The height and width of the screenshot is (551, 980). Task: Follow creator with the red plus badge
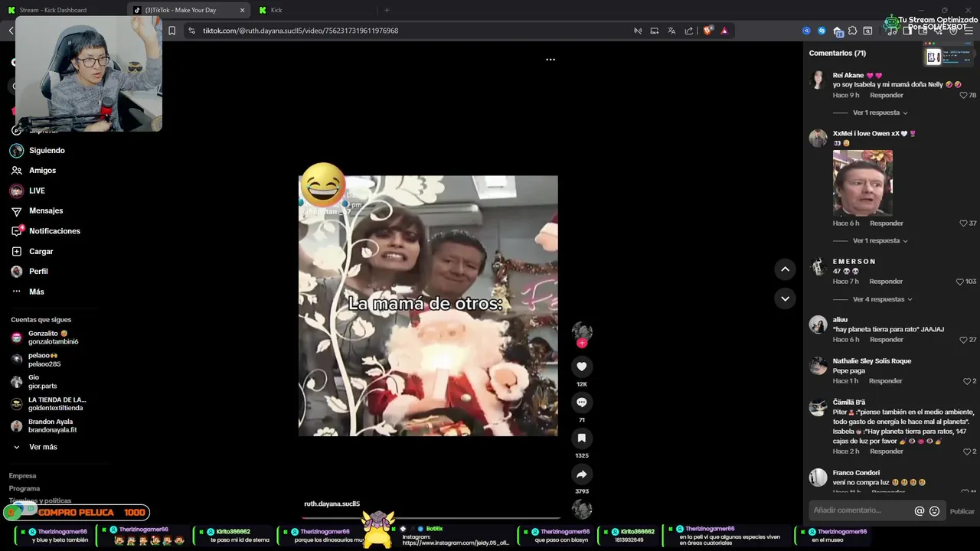[582, 343]
